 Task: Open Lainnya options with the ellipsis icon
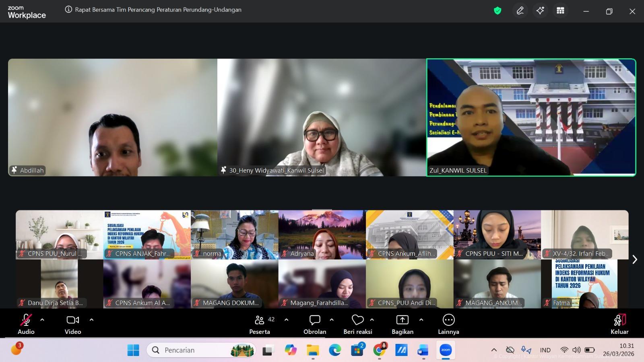tap(448, 320)
